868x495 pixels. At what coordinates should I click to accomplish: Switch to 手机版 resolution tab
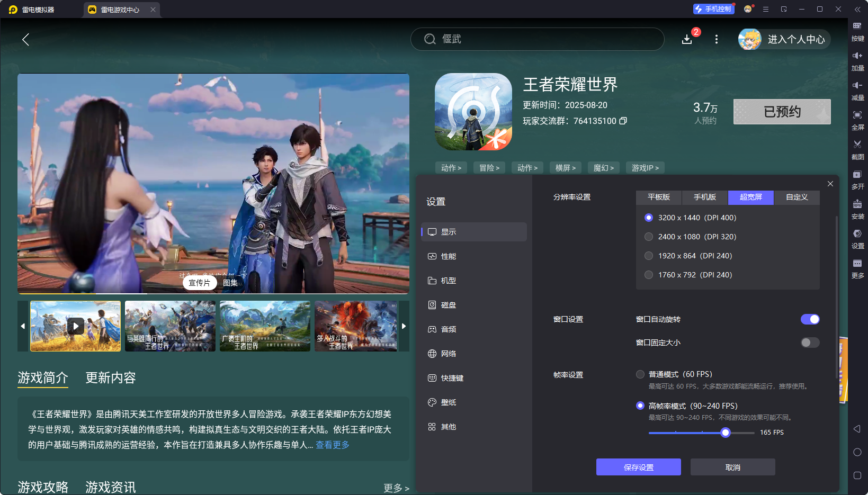(705, 197)
